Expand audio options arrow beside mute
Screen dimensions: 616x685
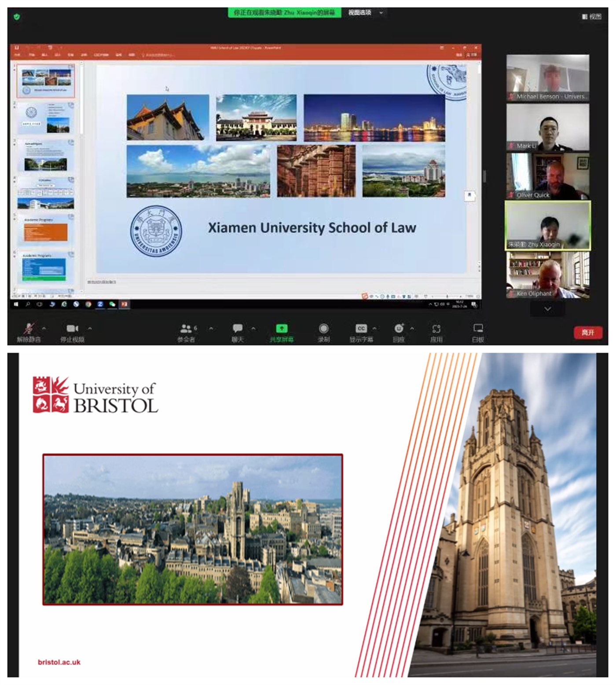[44, 328]
